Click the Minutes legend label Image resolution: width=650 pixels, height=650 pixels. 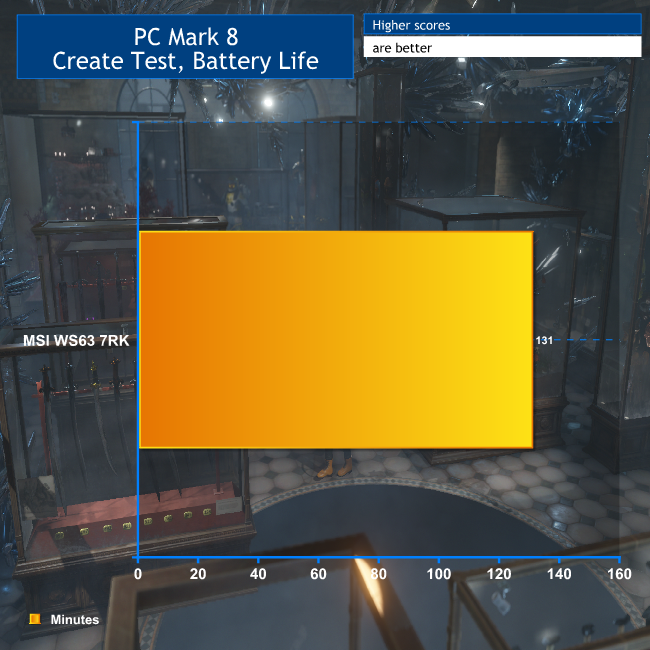(75, 619)
